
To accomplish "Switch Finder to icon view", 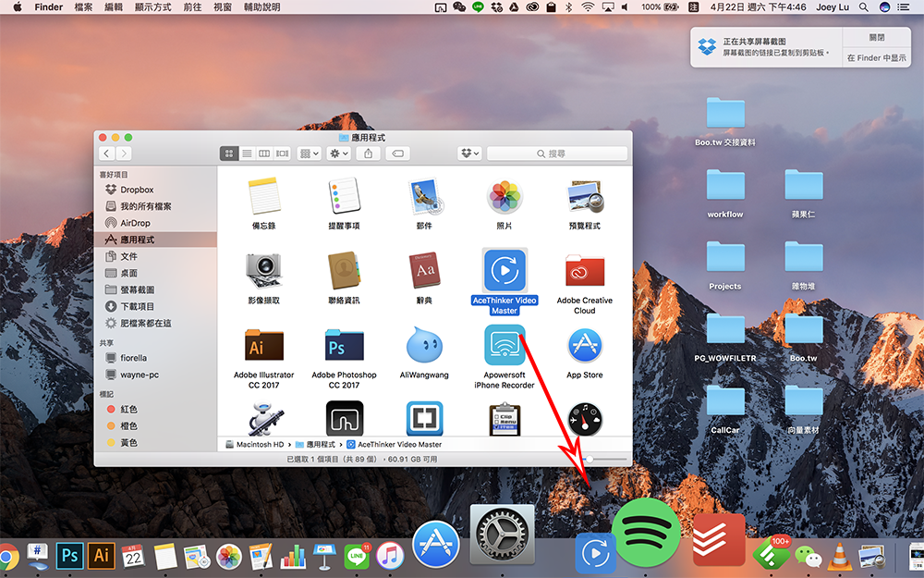I will (229, 154).
